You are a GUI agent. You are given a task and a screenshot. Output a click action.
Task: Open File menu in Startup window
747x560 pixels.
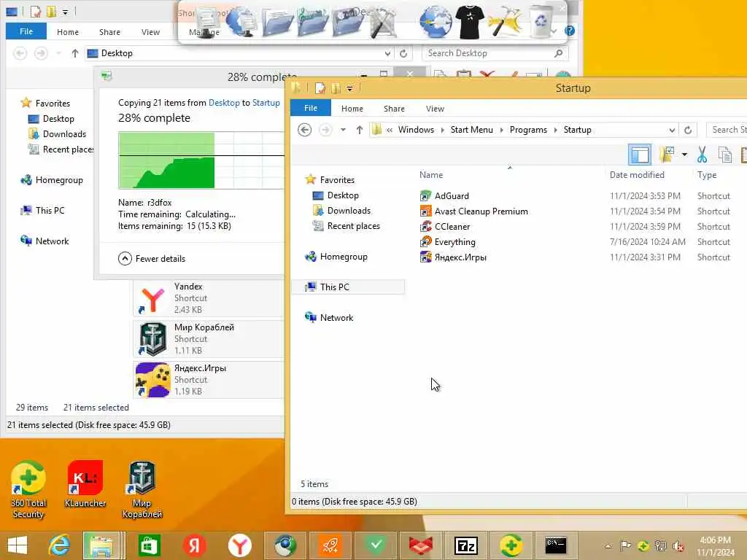point(311,108)
